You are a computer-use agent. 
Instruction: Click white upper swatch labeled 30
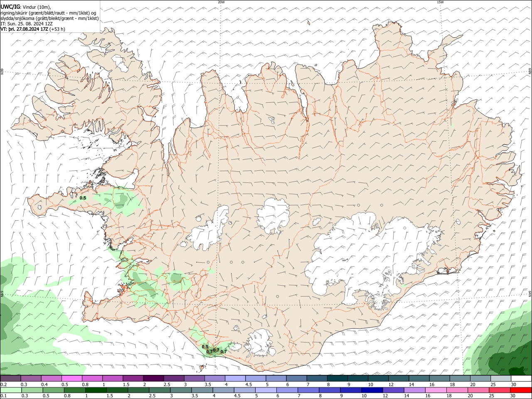tap(521, 378)
